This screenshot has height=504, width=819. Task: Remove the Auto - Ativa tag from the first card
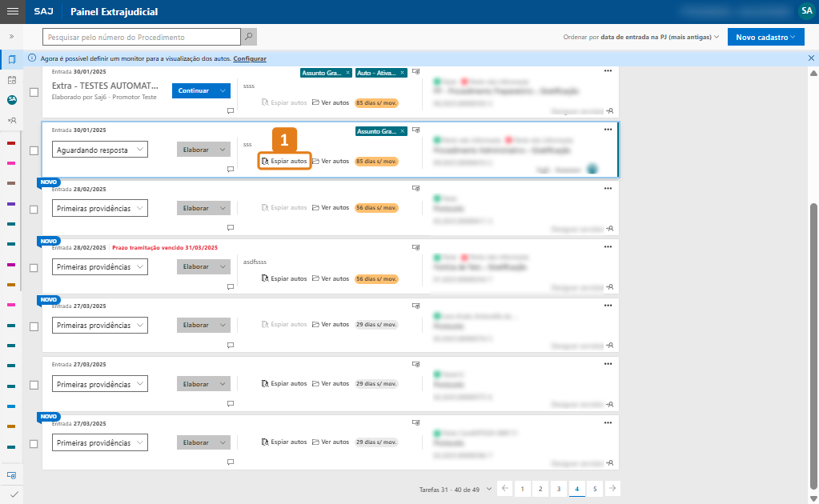(402, 73)
